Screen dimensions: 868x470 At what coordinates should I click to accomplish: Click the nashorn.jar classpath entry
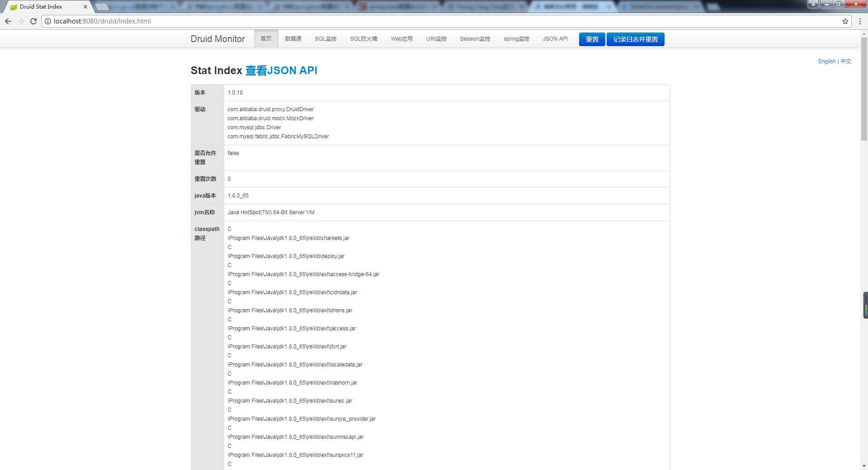[x=292, y=383]
